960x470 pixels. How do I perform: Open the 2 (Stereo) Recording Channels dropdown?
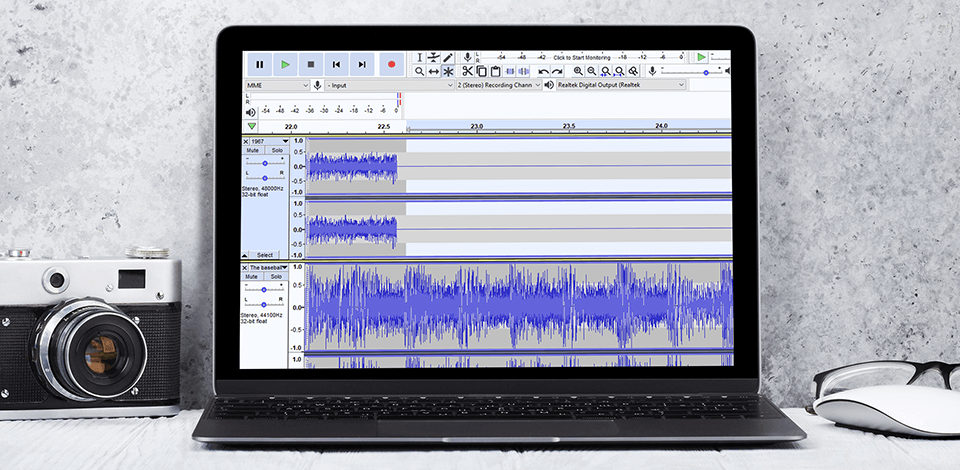(x=498, y=85)
